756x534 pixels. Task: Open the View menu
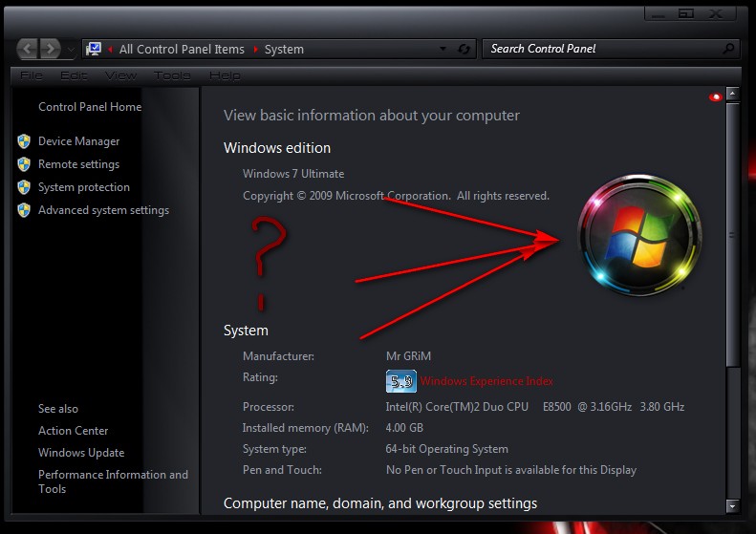(120, 75)
